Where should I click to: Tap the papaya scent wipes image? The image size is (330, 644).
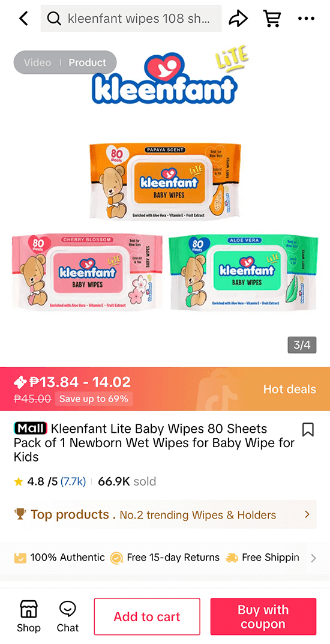pos(165,181)
